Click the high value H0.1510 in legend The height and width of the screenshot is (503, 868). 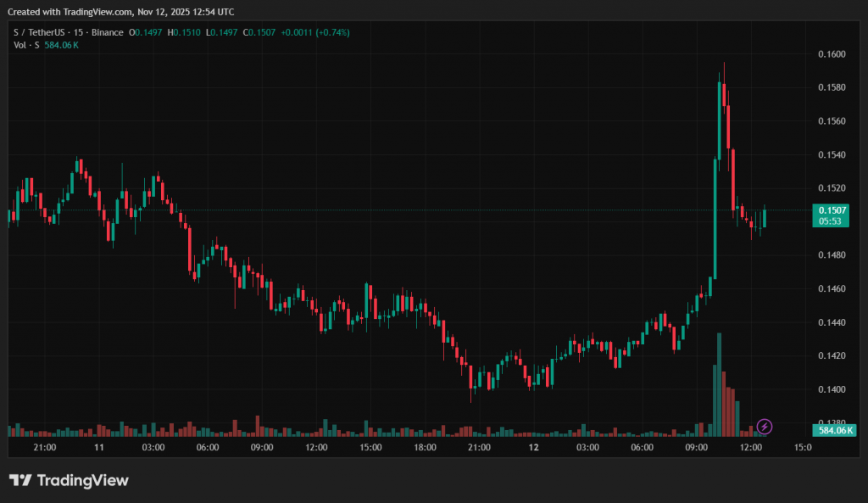184,32
